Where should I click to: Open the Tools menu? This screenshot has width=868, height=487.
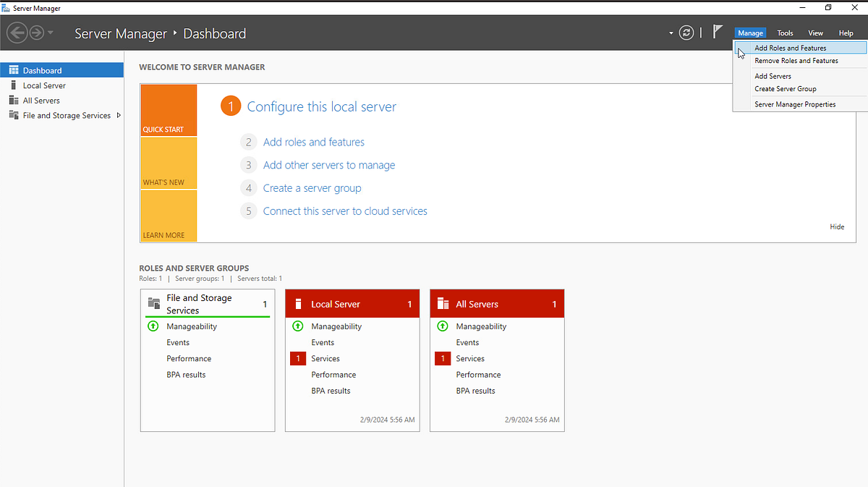[x=785, y=33]
